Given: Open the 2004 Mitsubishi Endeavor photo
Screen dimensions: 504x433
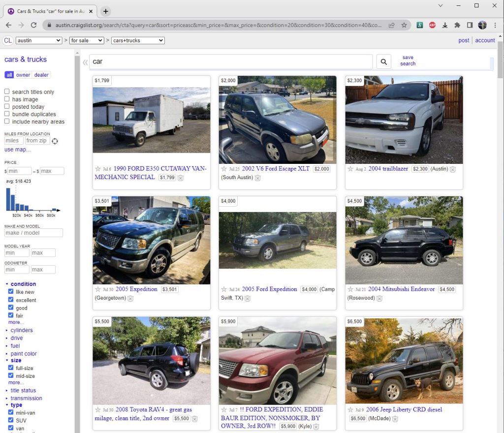Looking at the screenshot, I should point(404,240).
